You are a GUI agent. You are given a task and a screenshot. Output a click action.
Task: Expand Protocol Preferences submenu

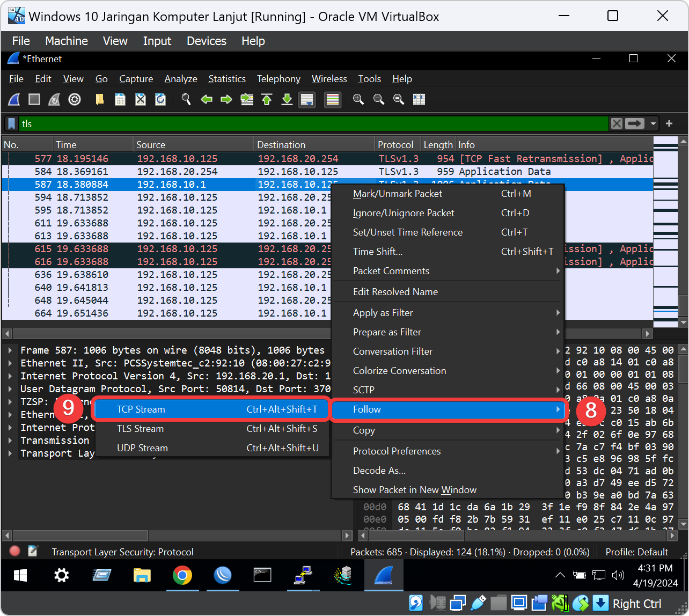(x=448, y=451)
